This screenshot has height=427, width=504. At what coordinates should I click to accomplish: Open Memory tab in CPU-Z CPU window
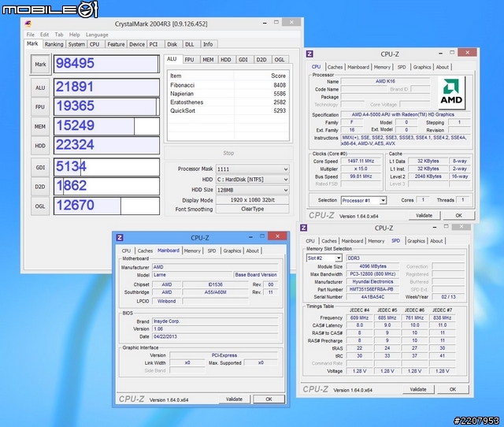(x=382, y=67)
